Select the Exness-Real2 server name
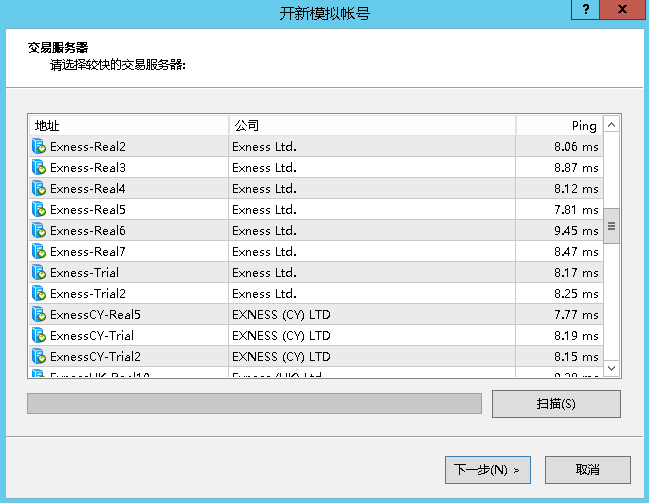 click(x=88, y=147)
